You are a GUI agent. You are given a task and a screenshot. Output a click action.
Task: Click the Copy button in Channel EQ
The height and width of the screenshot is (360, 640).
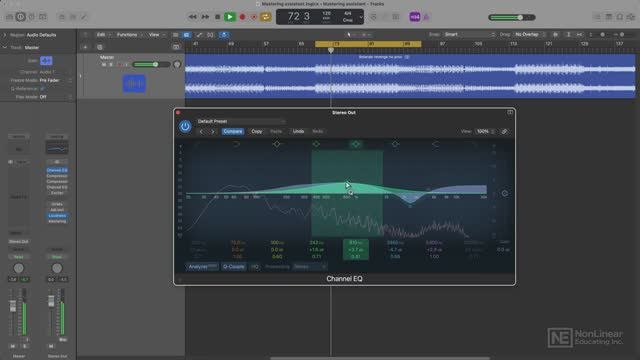[257, 131]
